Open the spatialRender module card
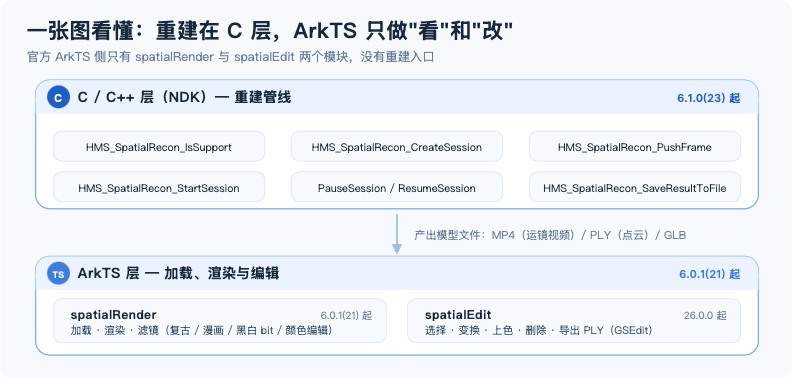792x378 pixels. click(220, 321)
